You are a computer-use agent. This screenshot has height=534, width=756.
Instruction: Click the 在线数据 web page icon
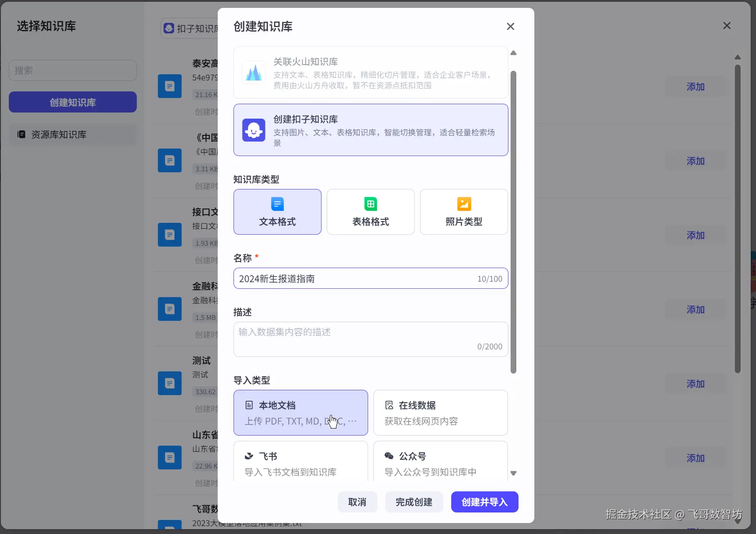(x=389, y=405)
